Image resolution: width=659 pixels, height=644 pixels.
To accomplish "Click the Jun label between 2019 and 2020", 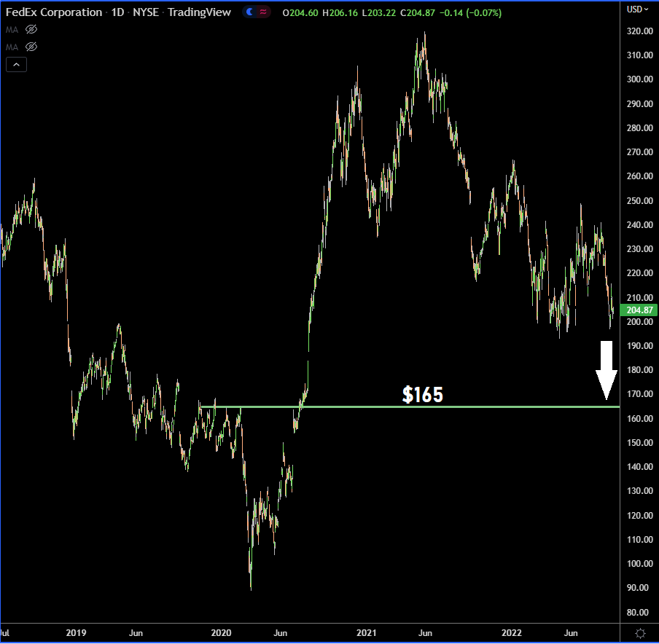I will pyautogui.click(x=136, y=633).
